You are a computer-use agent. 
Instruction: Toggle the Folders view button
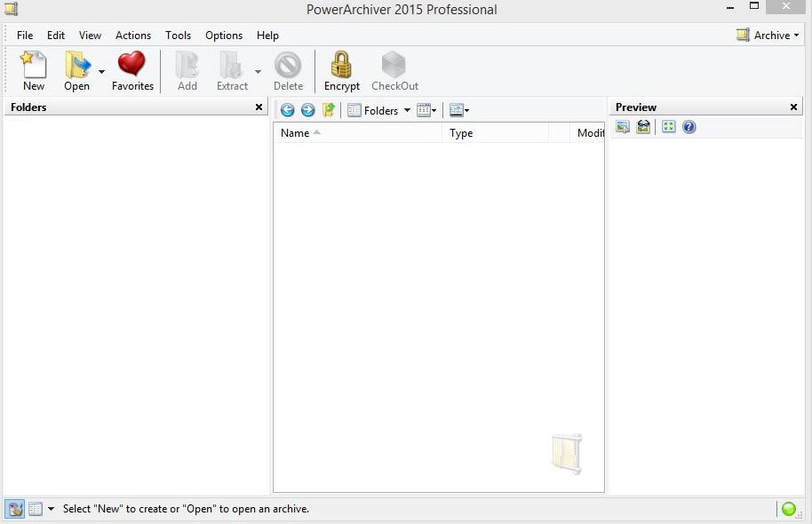[373, 110]
